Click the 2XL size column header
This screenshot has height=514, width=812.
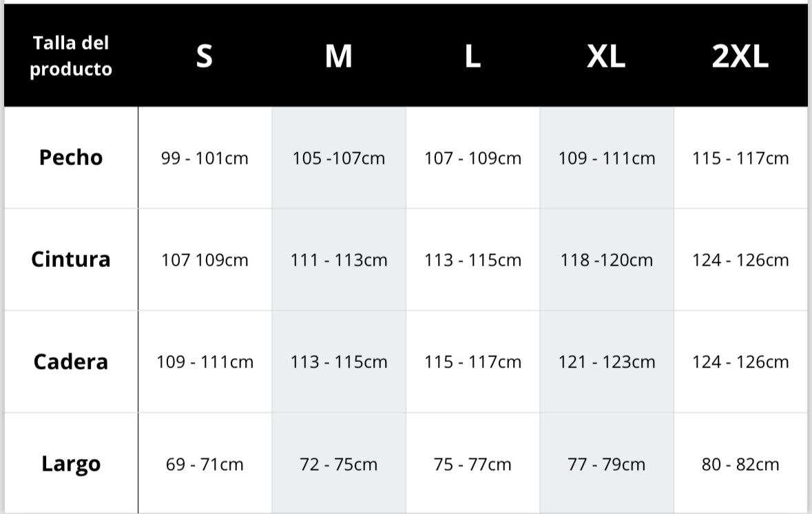(x=740, y=56)
